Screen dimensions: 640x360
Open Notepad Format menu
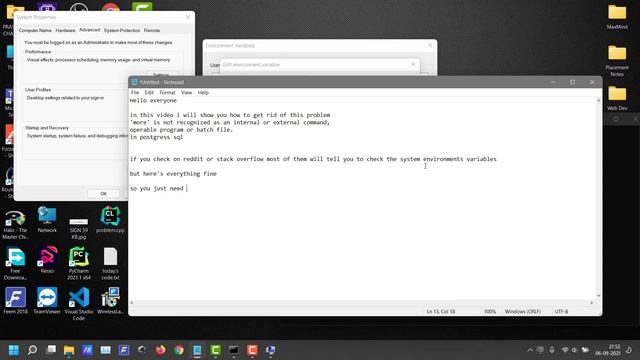[167, 93]
